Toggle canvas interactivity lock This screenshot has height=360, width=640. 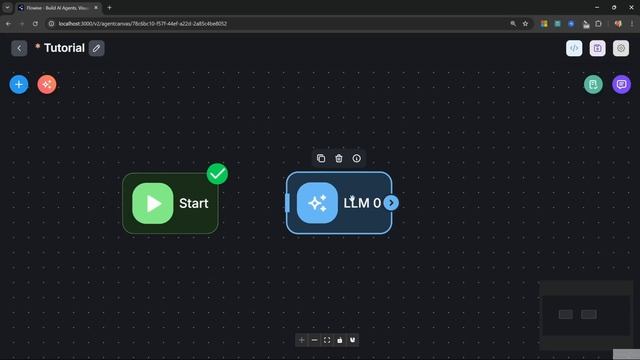tap(340, 340)
